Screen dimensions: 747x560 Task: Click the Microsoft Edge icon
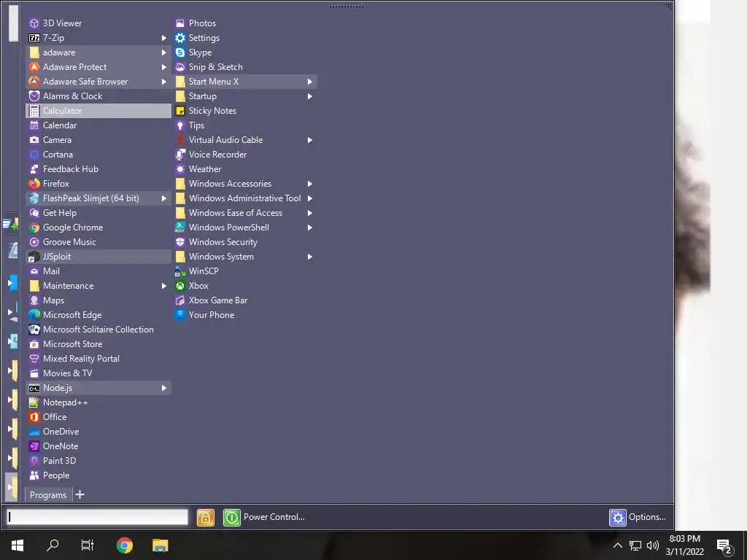(34, 315)
